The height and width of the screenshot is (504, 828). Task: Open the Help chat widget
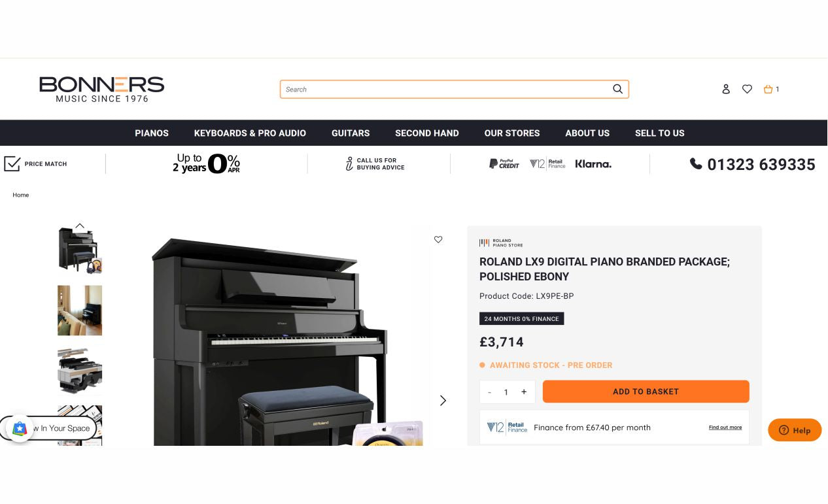(795, 430)
